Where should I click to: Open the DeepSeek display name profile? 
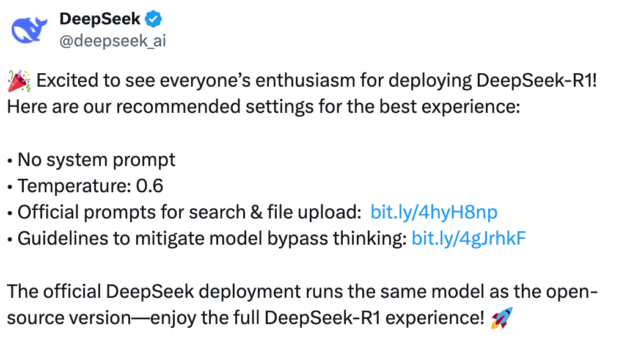[100, 19]
